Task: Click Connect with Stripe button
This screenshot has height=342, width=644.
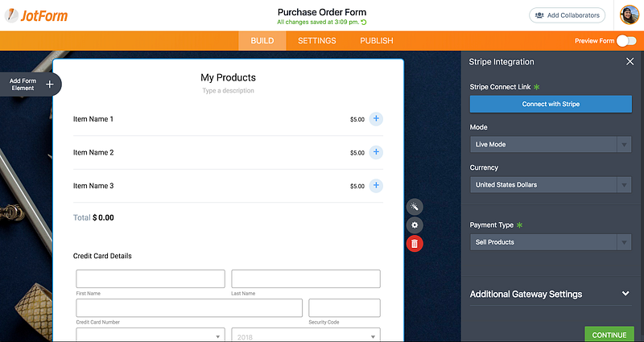Action: [x=551, y=104]
